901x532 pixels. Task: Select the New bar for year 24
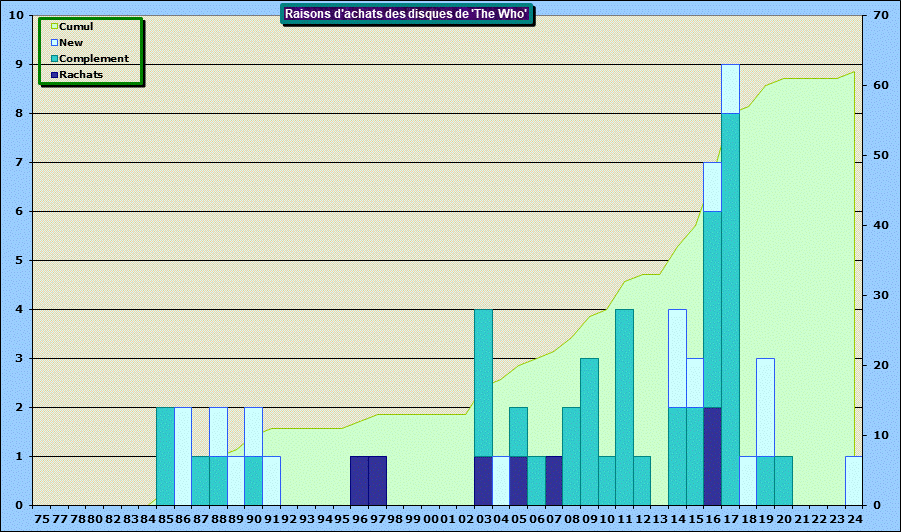[853, 480]
